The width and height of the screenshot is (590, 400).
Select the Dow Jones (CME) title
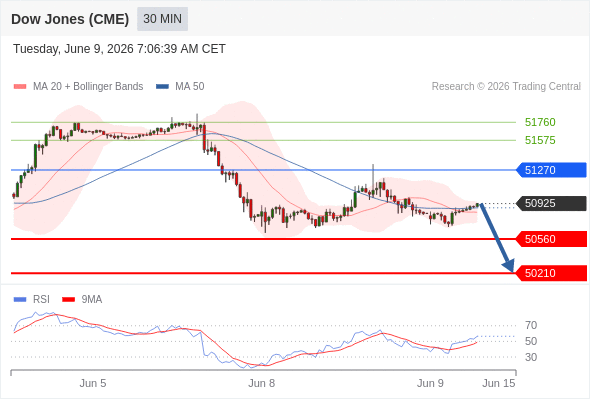(70, 19)
